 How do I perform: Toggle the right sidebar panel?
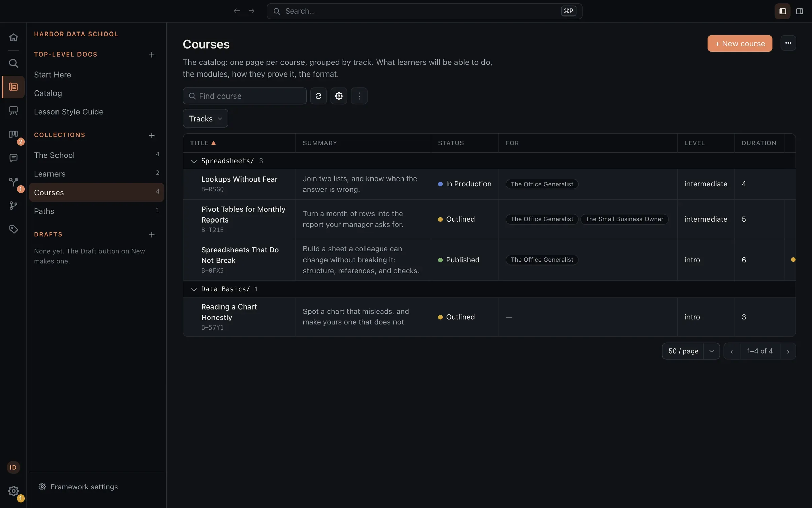point(799,11)
